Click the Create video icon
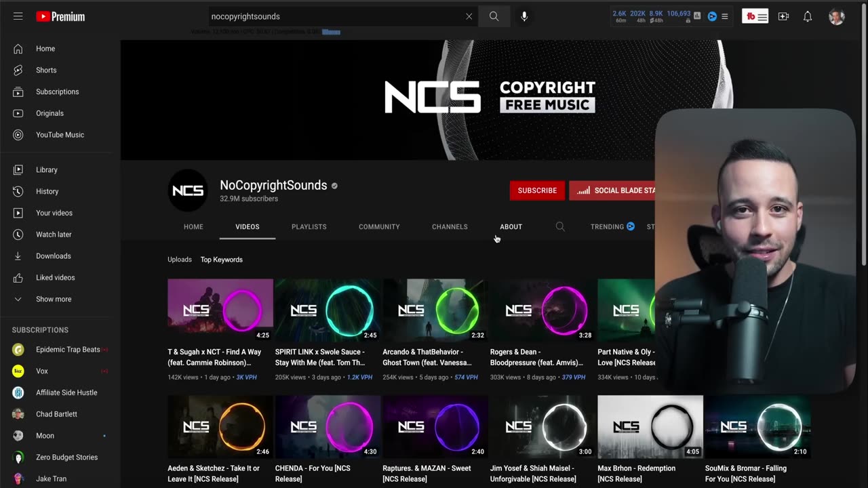The width and height of the screenshot is (868, 488). (x=783, y=16)
